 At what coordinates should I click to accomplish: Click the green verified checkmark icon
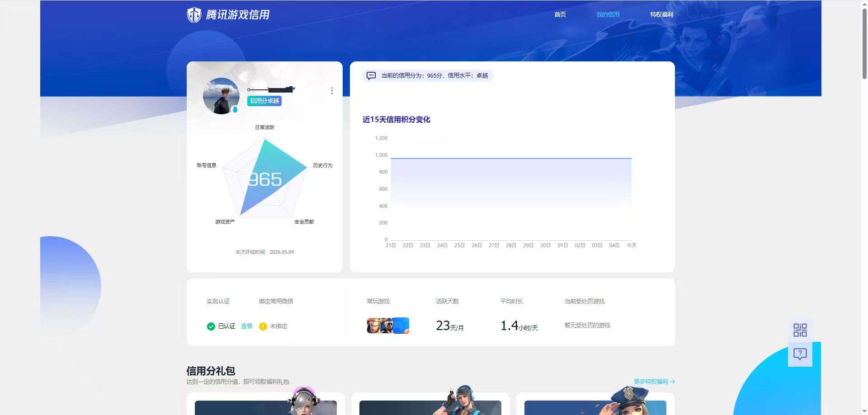211,326
